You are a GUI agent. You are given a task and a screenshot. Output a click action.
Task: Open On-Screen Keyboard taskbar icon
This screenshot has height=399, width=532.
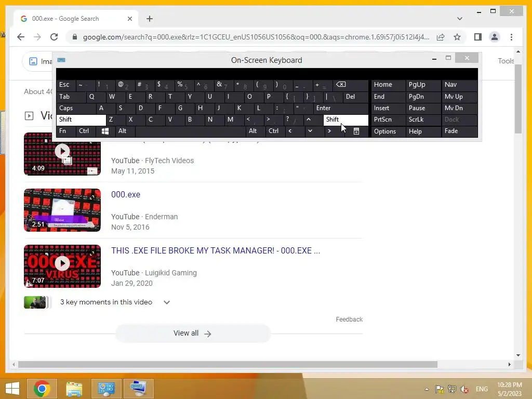point(138,389)
